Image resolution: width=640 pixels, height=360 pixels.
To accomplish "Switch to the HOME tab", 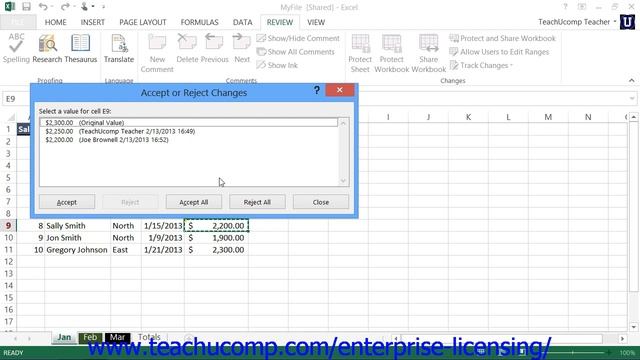I will pyautogui.click(x=56, y=22).
